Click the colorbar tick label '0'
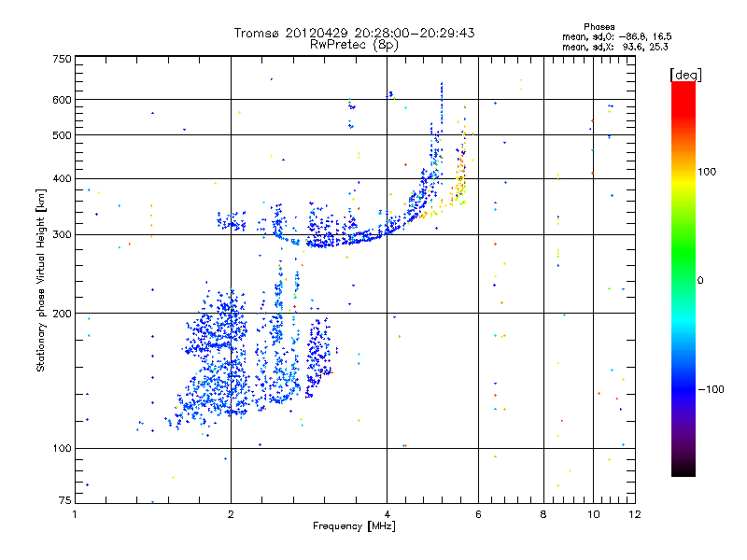Image resolution: width=747 pixels, height=560 pixels. tap(700, 281)
